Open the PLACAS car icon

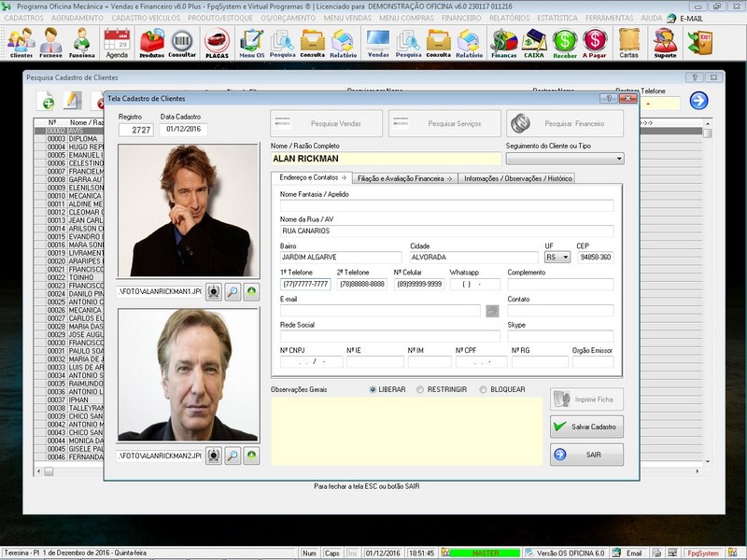point(218,43)
